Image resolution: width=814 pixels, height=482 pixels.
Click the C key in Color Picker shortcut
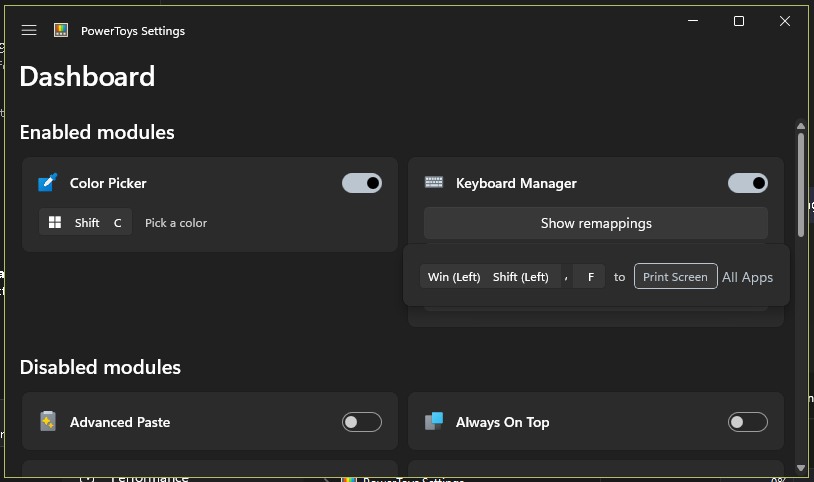pyautogui.click(x=118, y=223)
